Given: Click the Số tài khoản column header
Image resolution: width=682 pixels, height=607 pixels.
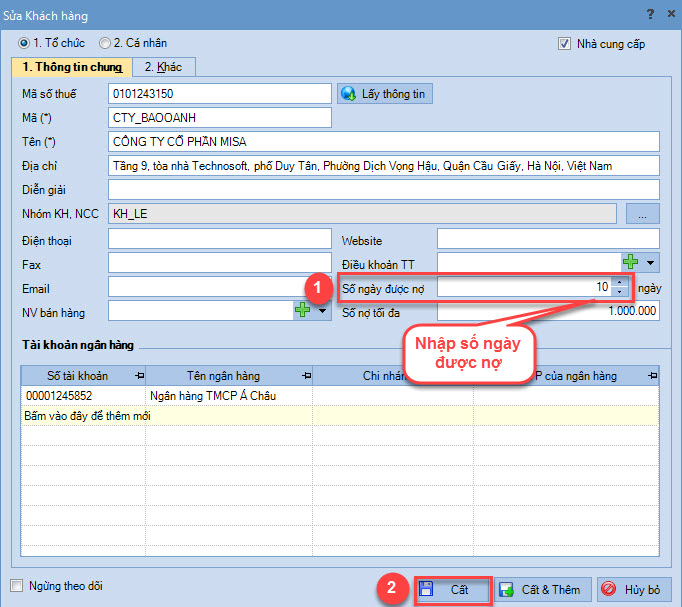Looking at the screenshot, I should coord(83,376).
